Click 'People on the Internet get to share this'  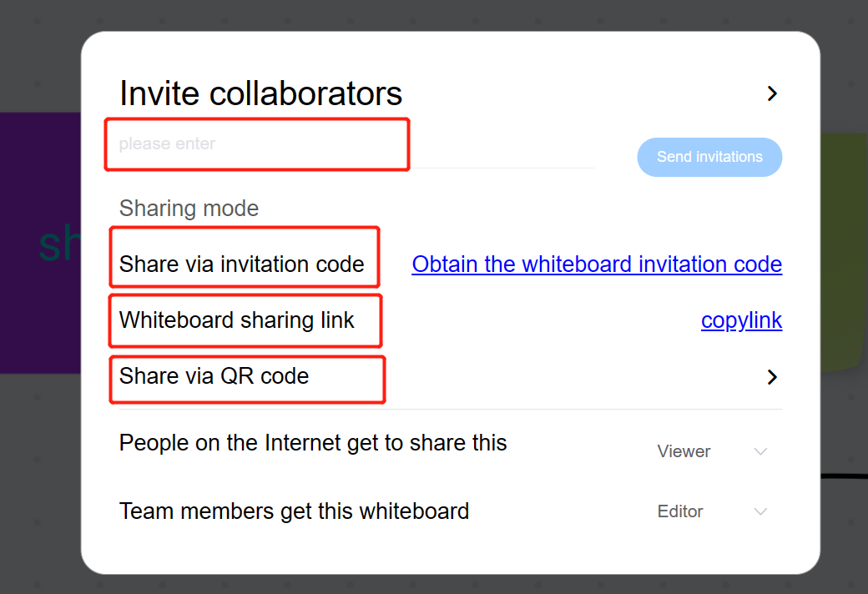pos(313,442)
